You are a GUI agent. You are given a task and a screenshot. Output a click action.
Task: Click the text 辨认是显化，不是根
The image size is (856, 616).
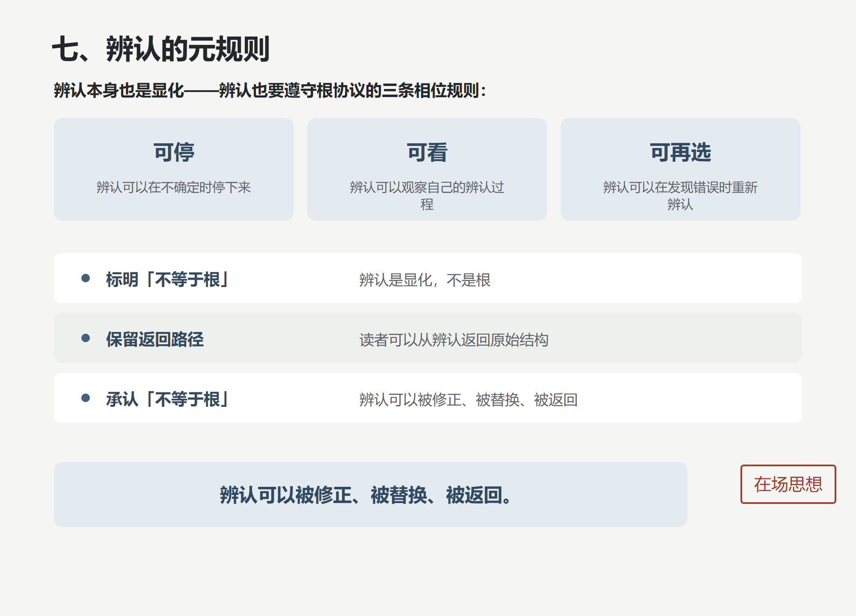pos(425,280)
